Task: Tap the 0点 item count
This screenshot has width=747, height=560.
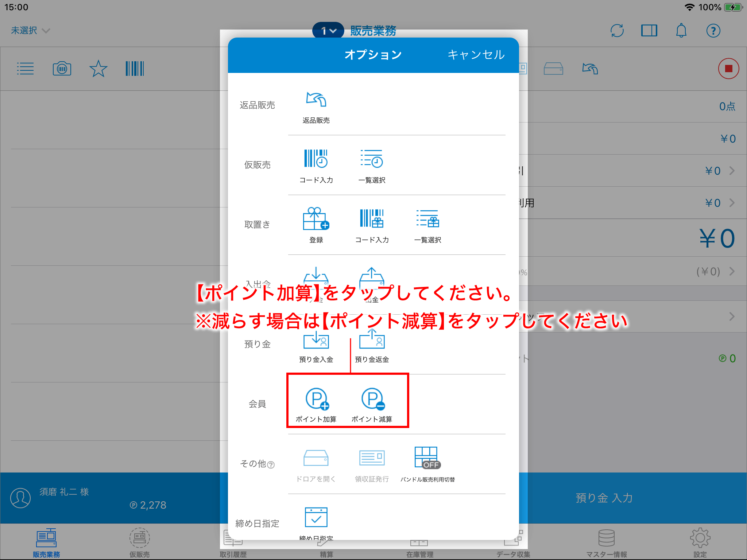Action: click(x=727, y=106)
